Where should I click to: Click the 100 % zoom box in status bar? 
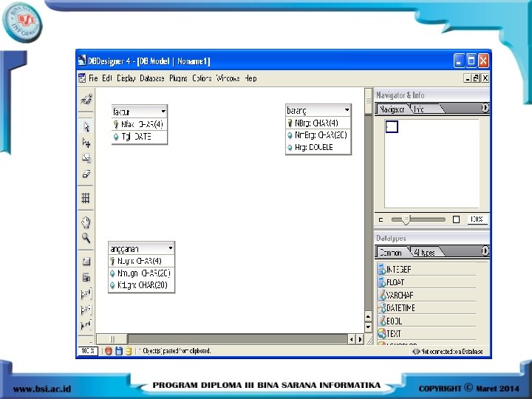coord(88,351)
